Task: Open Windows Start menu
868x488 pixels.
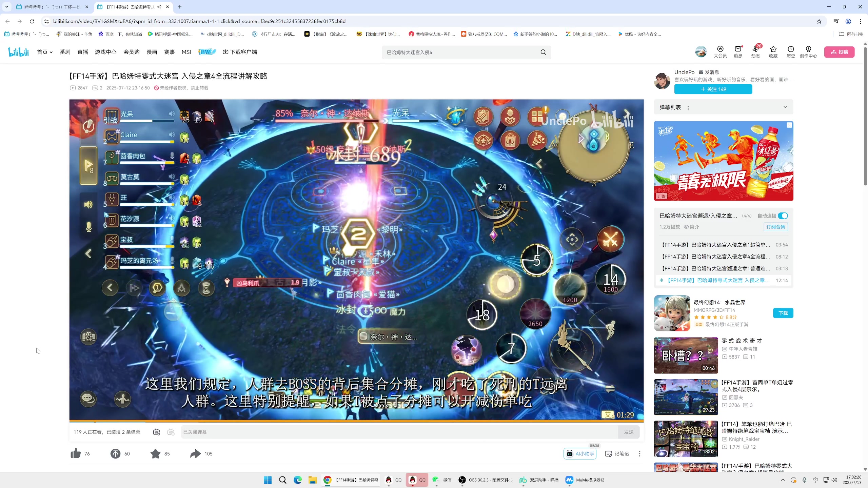Action: tap(268, 480)
